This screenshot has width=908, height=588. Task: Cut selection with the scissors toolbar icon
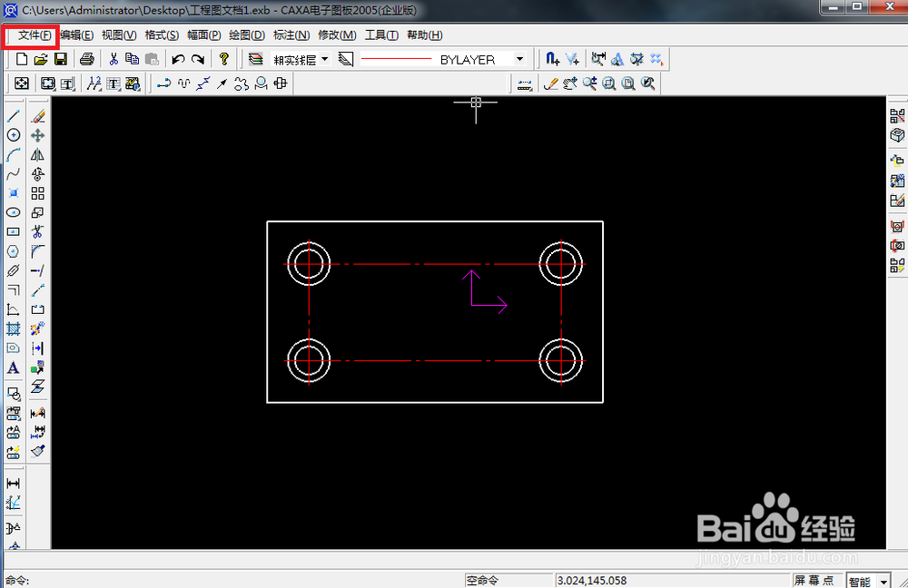pos(113,59)
